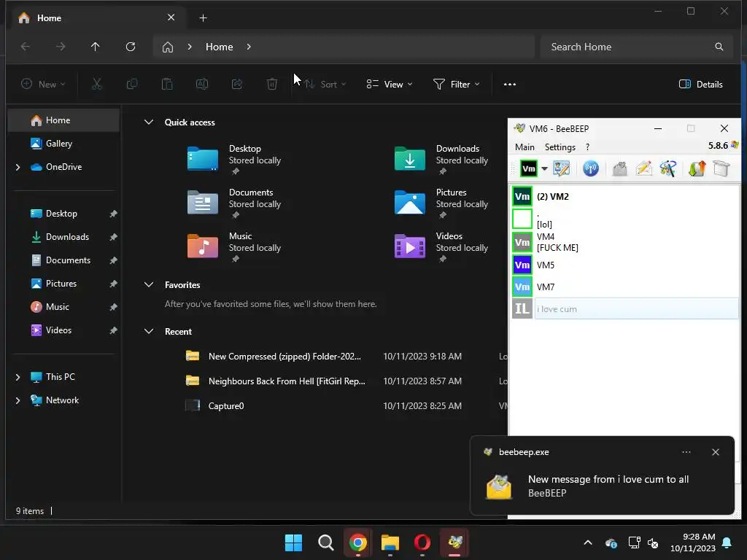This screenshot has height=560, width=747.
Task: Click the BeeBEEP broadcast network icon
Action: point(591,168)
